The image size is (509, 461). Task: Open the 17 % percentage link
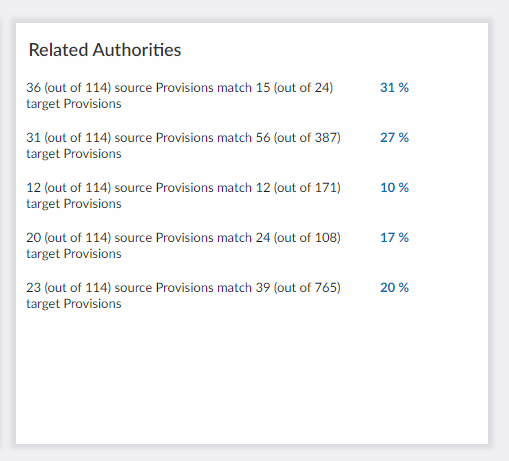(394, 238)
